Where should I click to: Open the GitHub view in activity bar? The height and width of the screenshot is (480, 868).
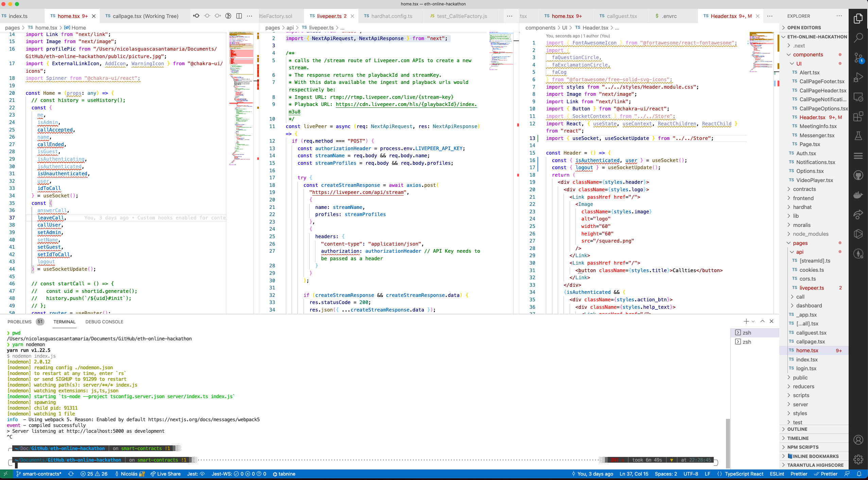[x=858, y=175]
